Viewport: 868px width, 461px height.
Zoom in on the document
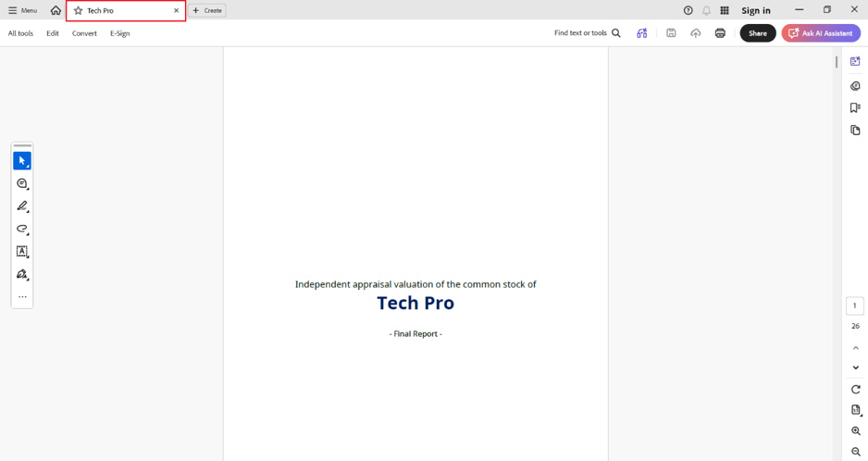pyautogui.click(x=855, y=431)
